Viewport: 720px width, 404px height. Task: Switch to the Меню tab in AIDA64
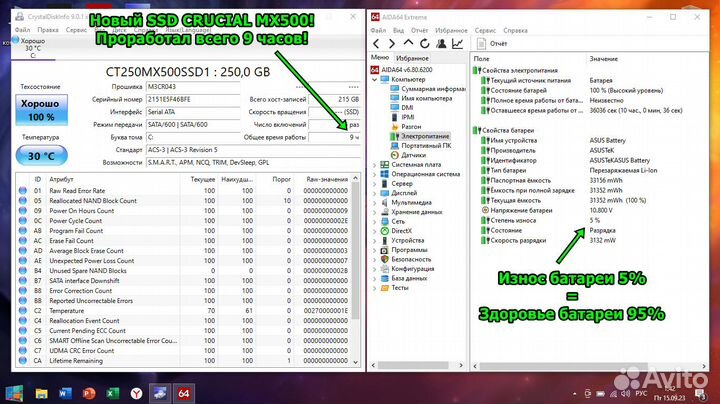(x=380, y=57)
